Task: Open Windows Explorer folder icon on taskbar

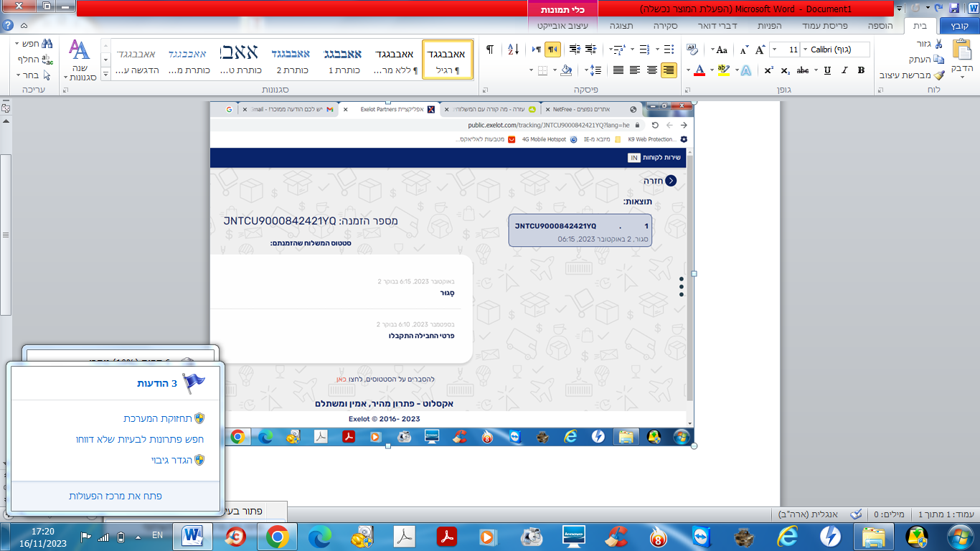Action: pos(873,536)
